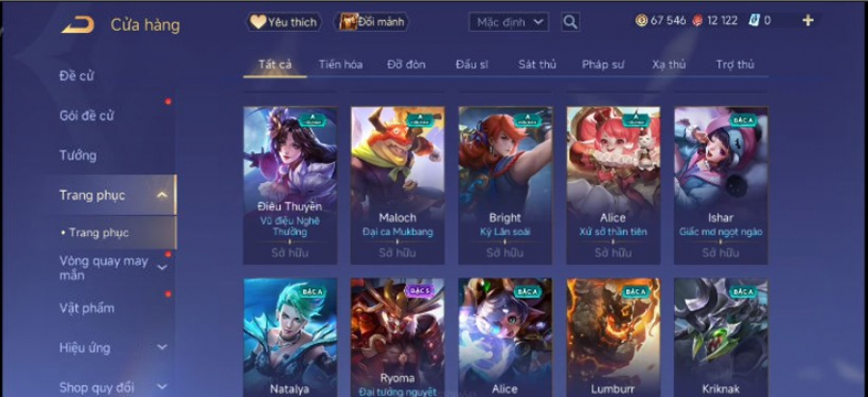This screenshot has height=397, width=868.
Task: Expand the Hiệu ứng sidebar section
Action: point(162,347)
